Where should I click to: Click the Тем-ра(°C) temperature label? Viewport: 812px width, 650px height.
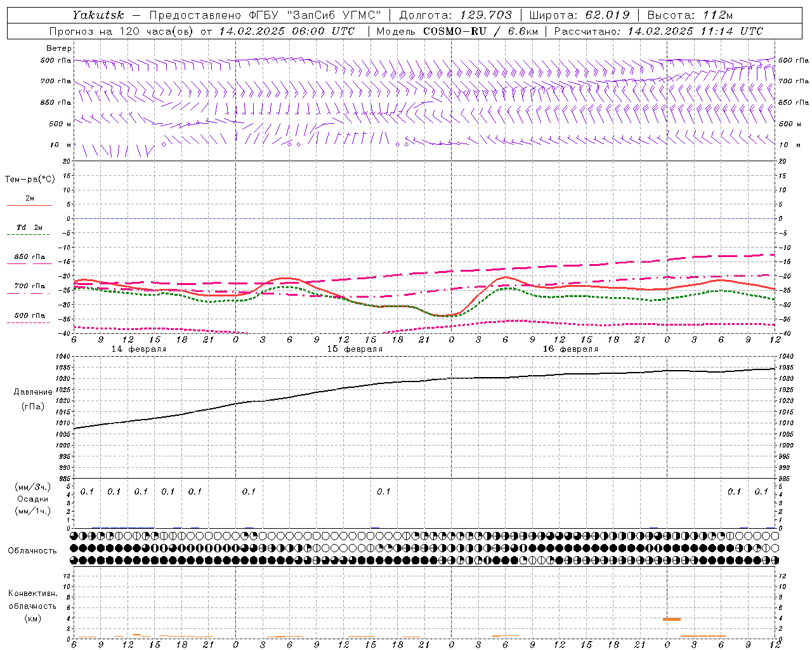pos(30,180)
